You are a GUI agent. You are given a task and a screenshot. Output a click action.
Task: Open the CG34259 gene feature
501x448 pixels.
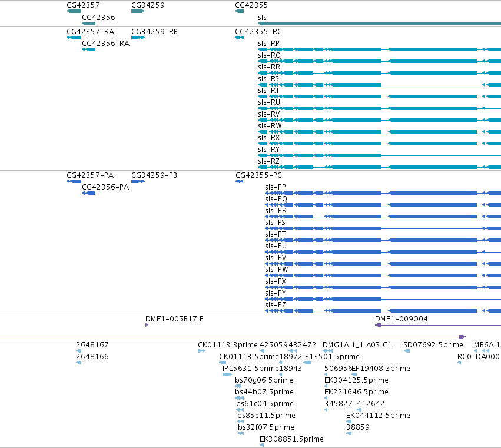[x=138, y=11]
